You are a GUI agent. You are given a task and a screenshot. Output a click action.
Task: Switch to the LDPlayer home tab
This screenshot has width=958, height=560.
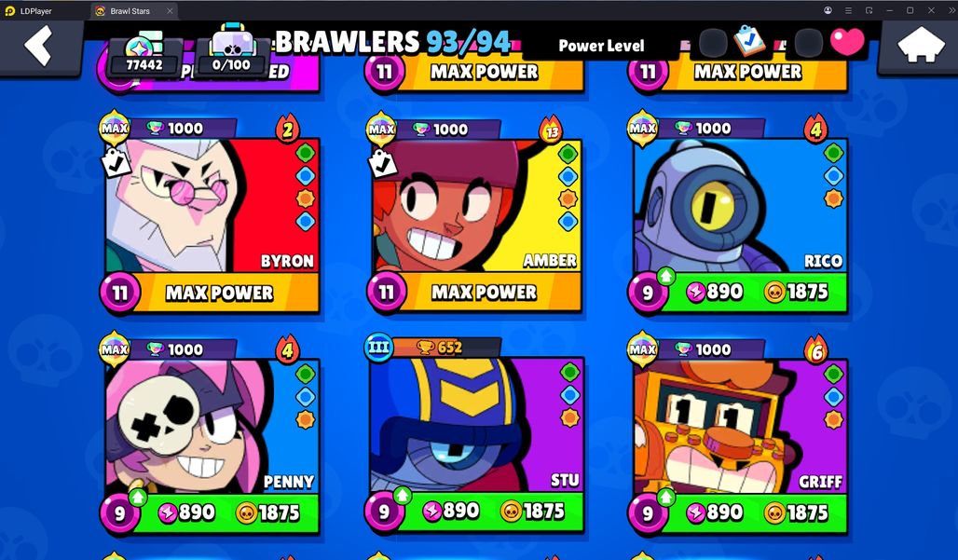click(36, 11)
